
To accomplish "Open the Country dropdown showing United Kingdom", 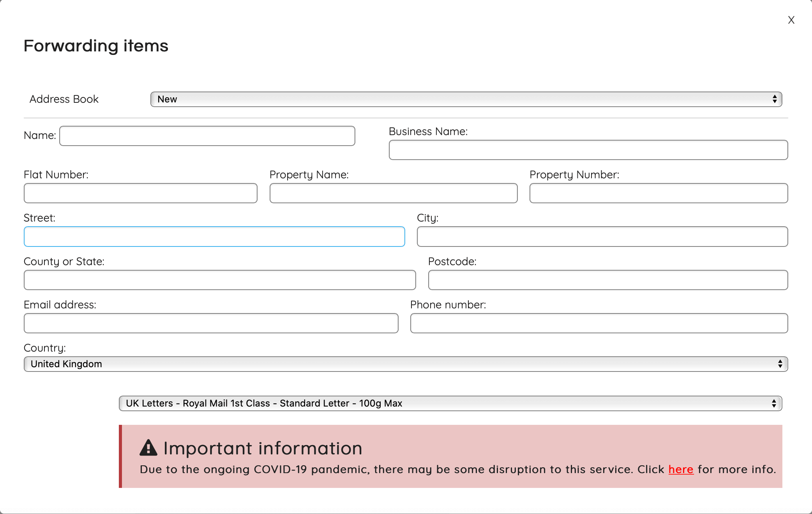I will (x=406, y=364).
